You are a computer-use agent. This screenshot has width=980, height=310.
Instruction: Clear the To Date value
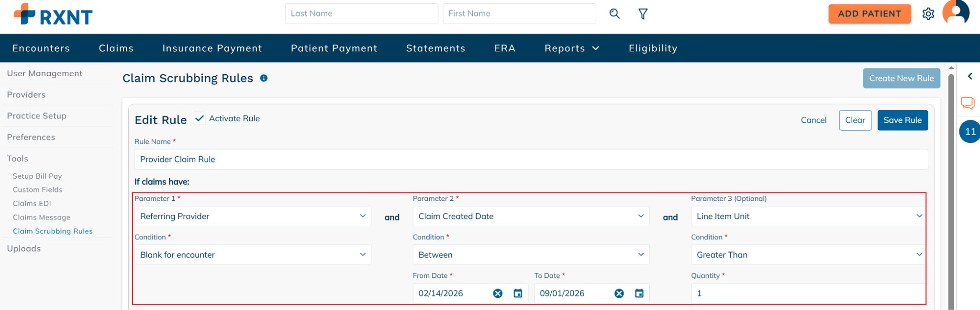(619, 293)
